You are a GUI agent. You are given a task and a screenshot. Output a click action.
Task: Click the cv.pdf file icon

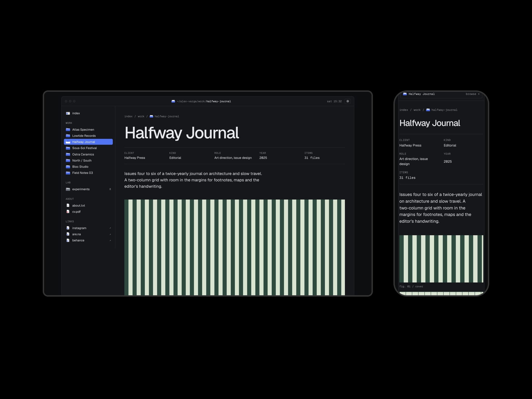tap(68, 211)
